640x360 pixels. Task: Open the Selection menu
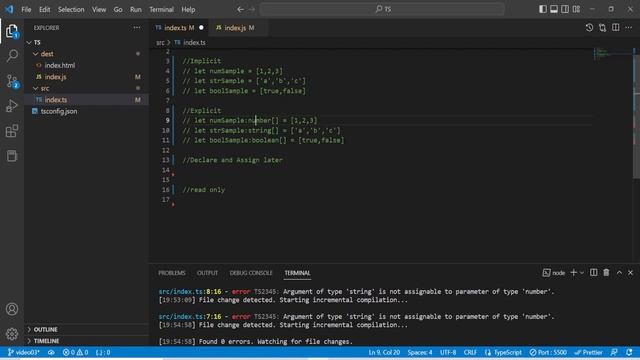(x=71, y=9)
